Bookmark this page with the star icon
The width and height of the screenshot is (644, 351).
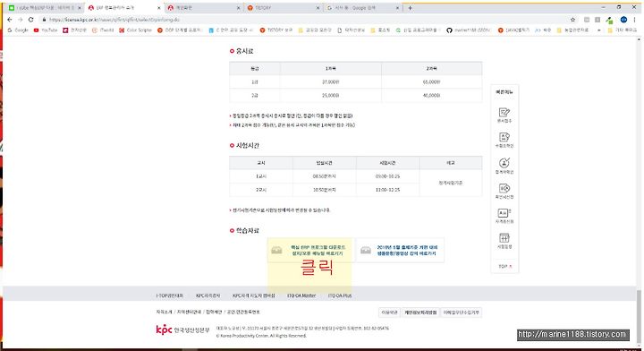[x=572, y=20]
